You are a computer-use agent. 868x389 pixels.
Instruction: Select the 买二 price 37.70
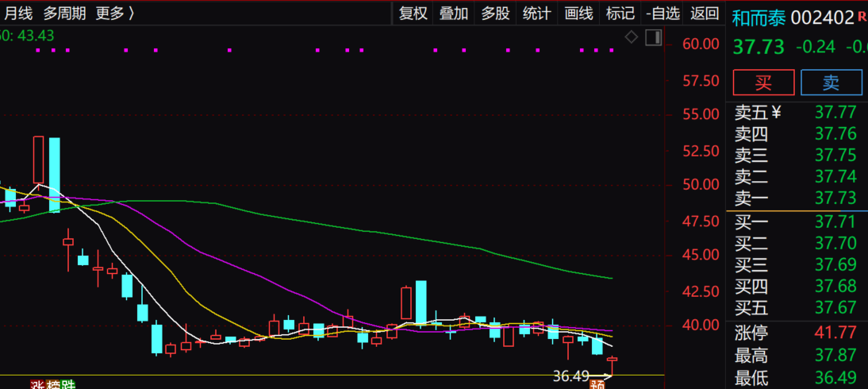pyautogui.click(x=835, y=243)
